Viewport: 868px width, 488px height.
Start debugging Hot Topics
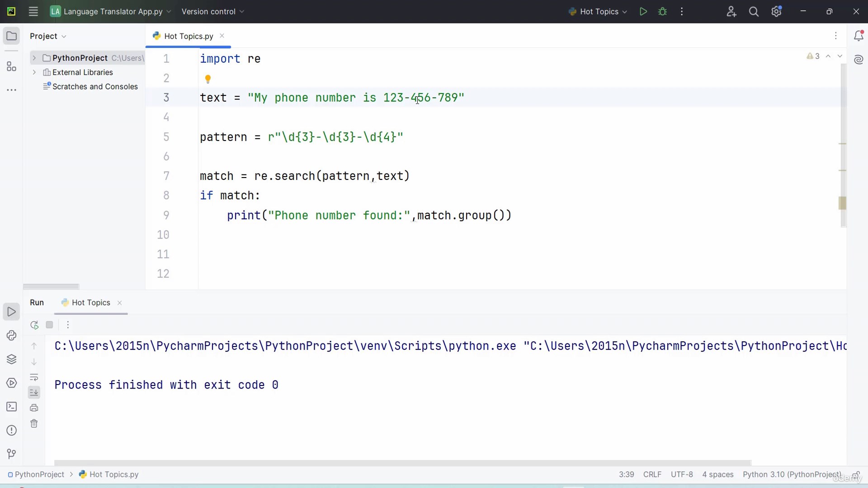tap(663, 12)
